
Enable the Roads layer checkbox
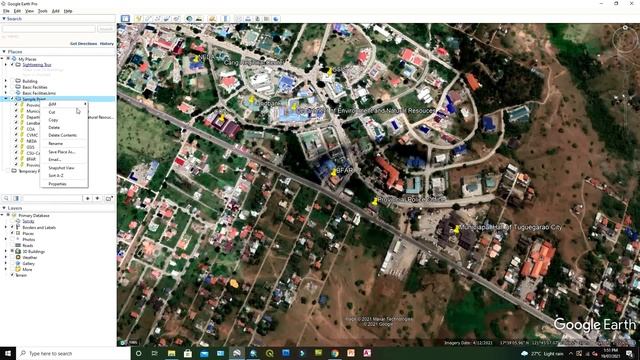(12, 245)
